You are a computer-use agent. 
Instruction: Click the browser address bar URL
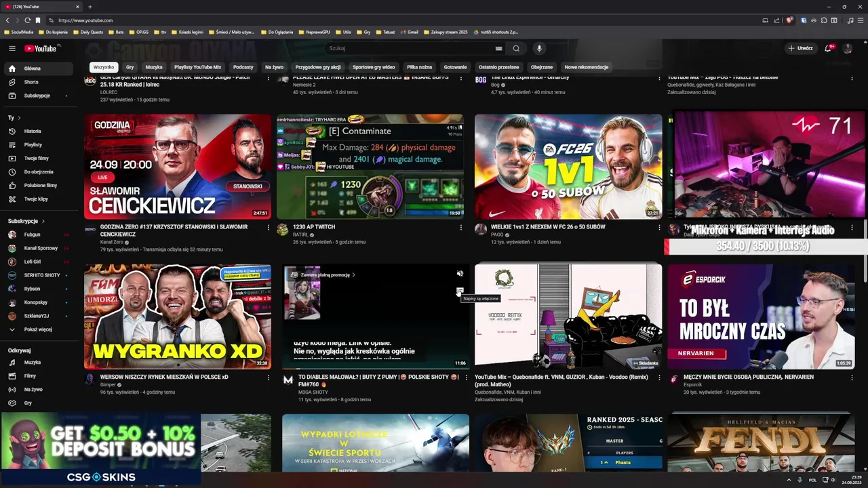[85, 20]
